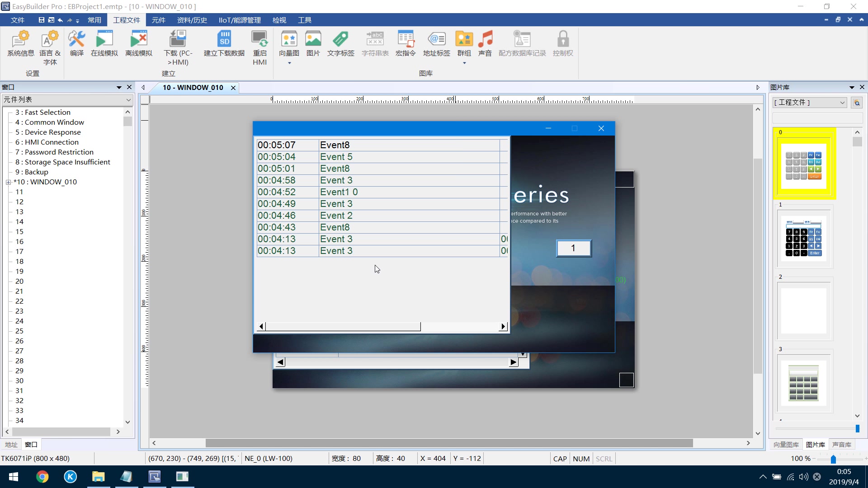Image resolution: width=868 pixels, height=488 pixels.
Task: Select picture thumbnail number 1
Action: [803, 238]
